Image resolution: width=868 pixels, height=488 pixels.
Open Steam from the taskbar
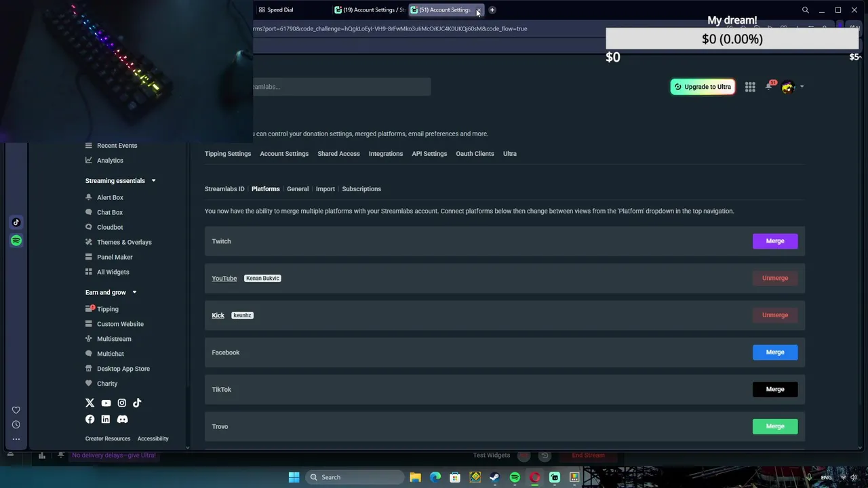click(x=494, y=477)
